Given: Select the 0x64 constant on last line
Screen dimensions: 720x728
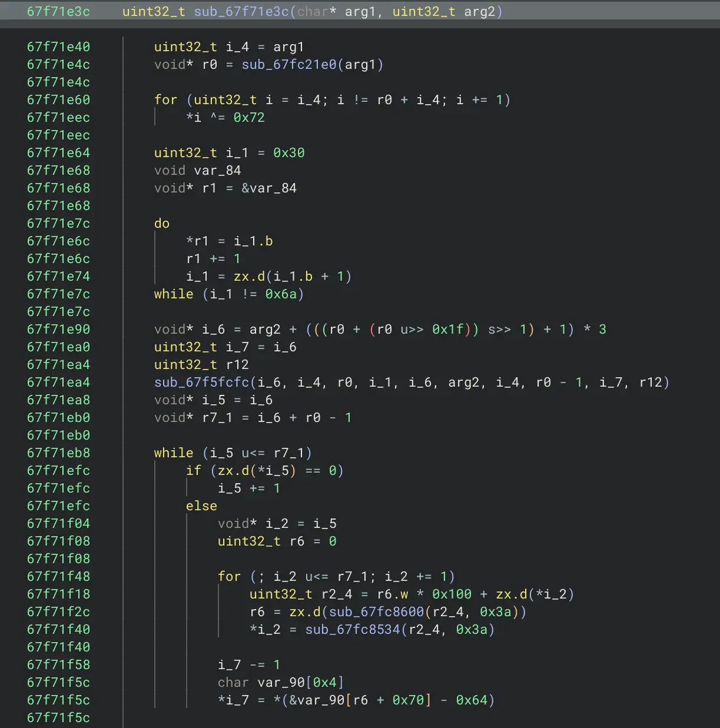Looking at the screenshot, I should tap(472, 700).
